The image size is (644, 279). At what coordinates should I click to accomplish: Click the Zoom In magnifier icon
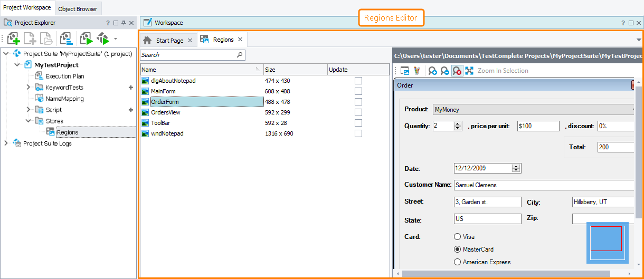pyautogui.click(x=432, y=71)
